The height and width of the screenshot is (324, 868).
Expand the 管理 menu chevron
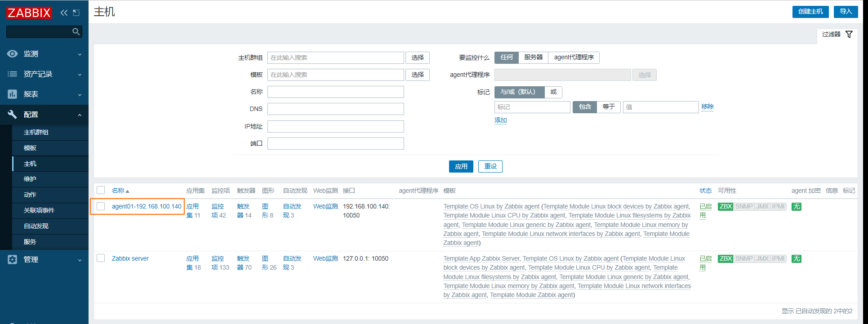tap(80, 260)
